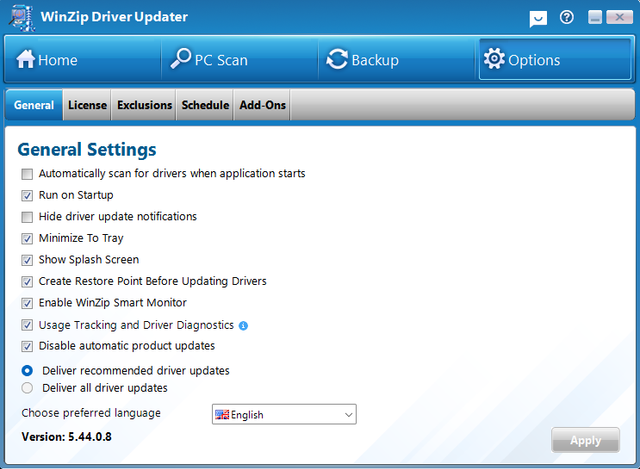Open the feedback message icon
The image size is (640, 469).
538,18
